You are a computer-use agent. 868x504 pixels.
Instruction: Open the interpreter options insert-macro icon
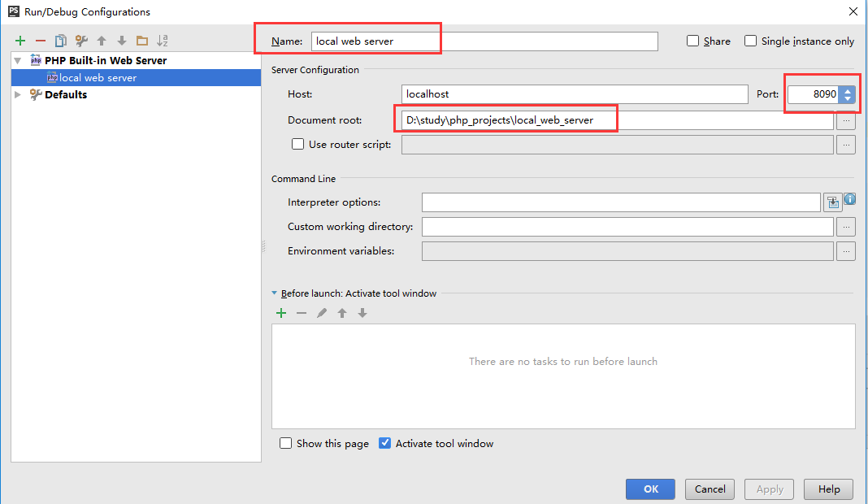832,202
